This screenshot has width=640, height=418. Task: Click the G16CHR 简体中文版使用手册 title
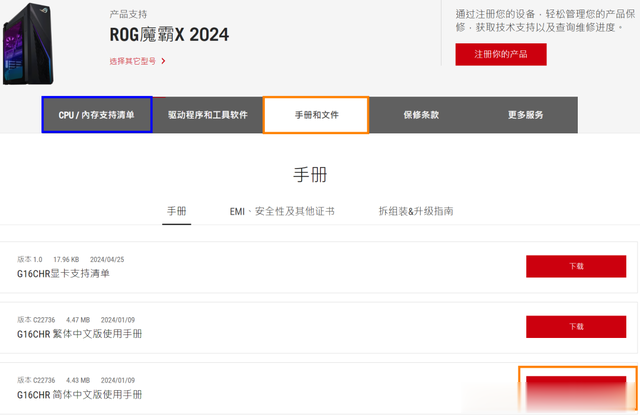click(x=80, y=395)
